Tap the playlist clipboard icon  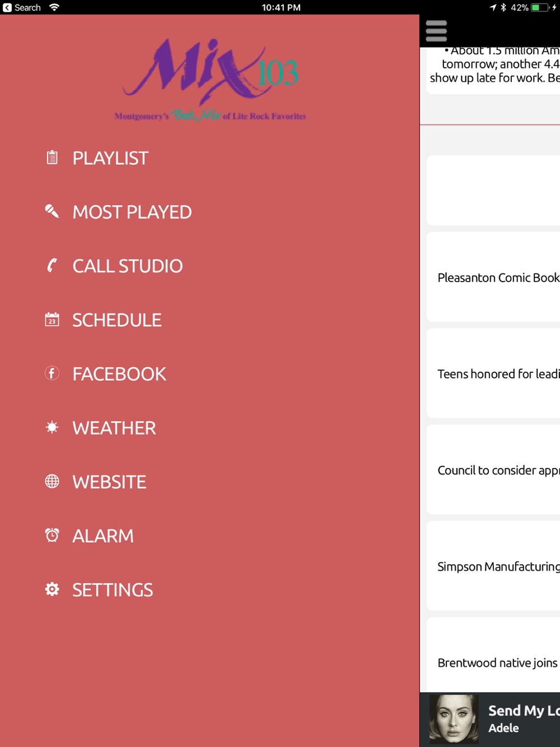(52, 157)
